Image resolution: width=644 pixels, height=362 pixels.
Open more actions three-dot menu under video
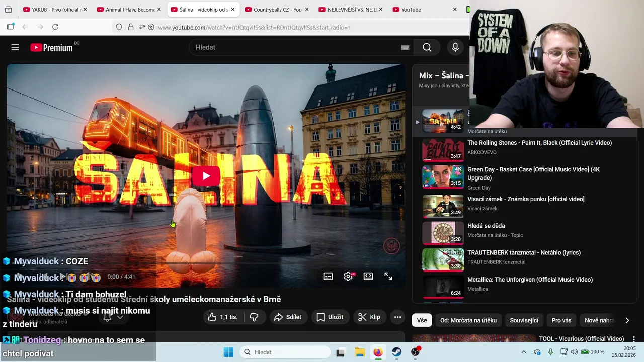397,317
